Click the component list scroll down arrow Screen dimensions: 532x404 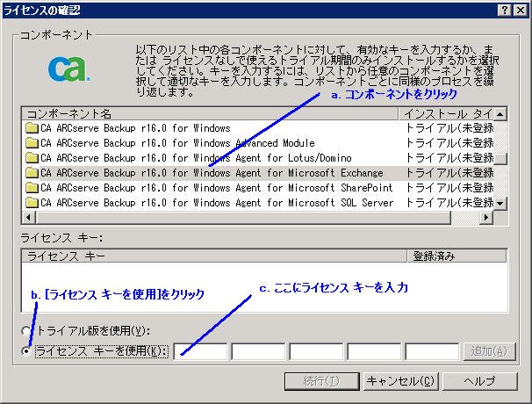[x=500, y=204]
